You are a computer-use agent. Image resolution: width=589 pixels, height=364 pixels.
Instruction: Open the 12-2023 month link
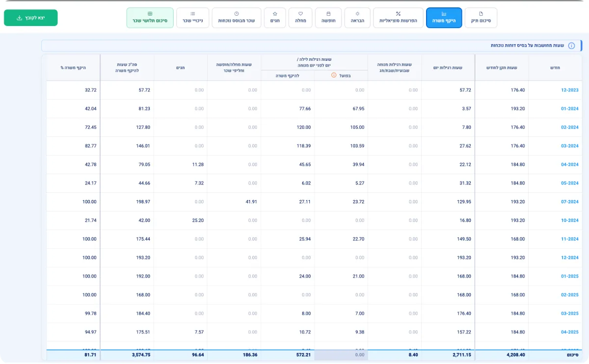pyautogui.click(x=570, y=90)
